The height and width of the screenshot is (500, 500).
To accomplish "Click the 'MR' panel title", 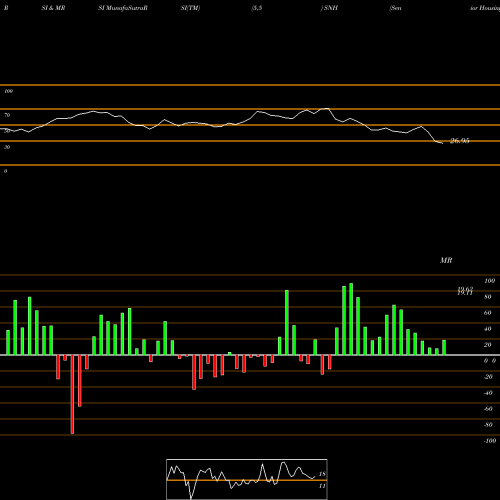I will 446,260.
